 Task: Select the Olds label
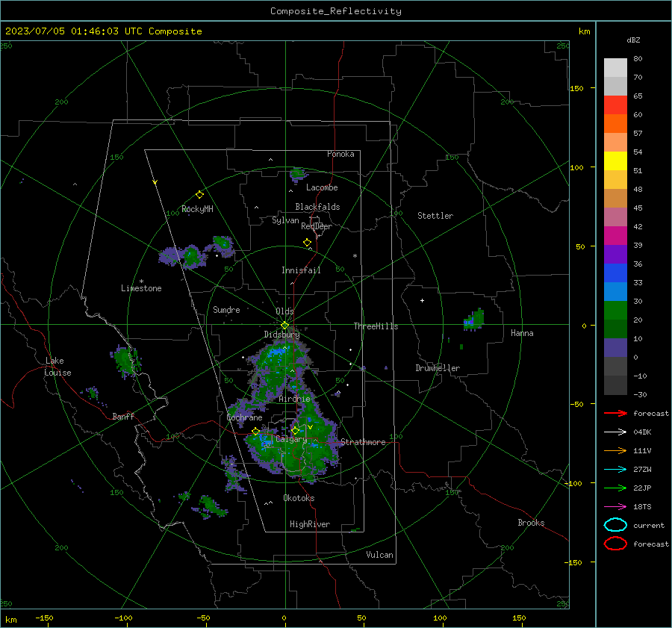pos(284,311)
